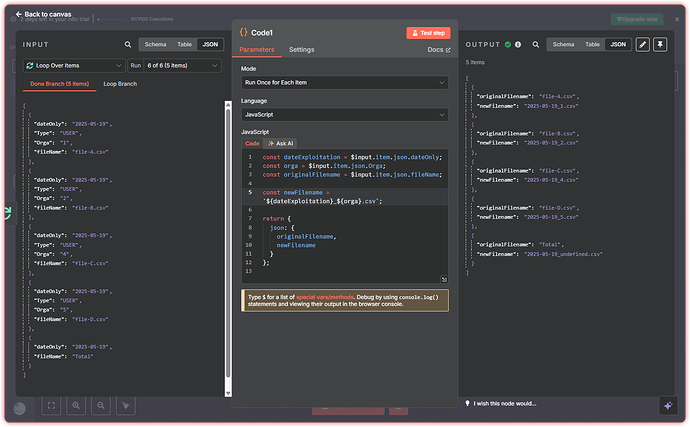Click the green node handle at left edge
Image resolution: width=690 pixels, height=427 pixels.
[x=8, y=213]
